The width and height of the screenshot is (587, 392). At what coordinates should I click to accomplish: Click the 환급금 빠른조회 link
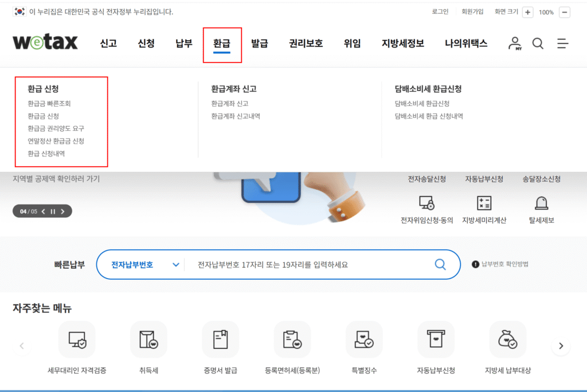pyautogui.click(x=49, y=104)
